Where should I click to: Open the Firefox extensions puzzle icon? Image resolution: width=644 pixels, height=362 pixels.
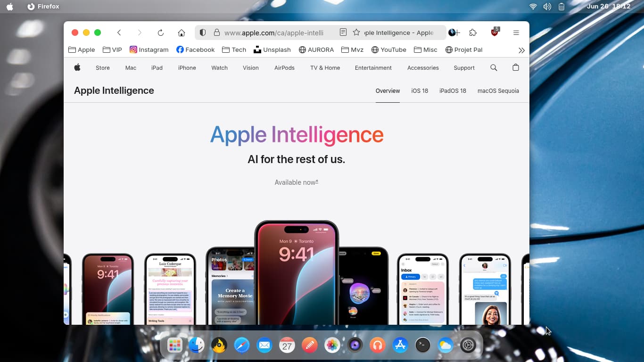[473, 33]
